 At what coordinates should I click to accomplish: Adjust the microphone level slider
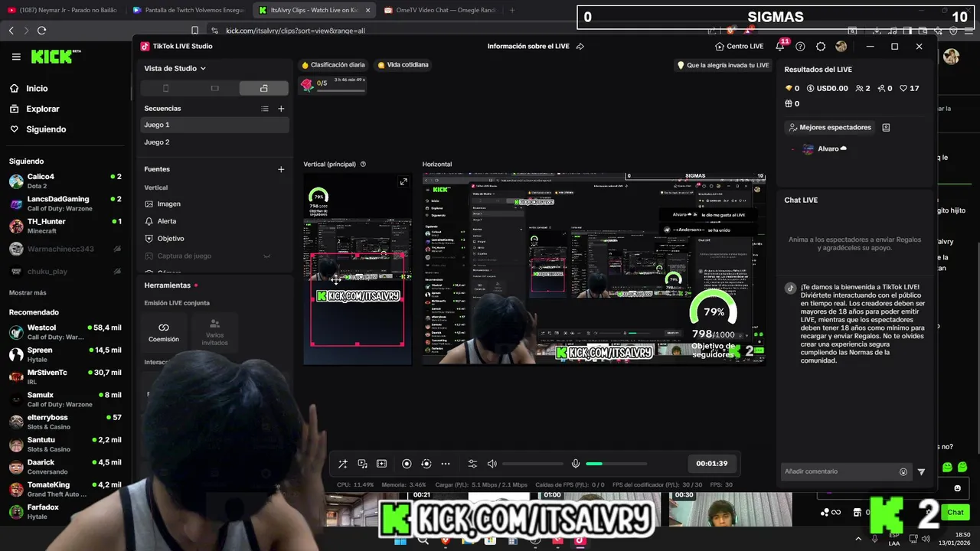click(616, 464)
